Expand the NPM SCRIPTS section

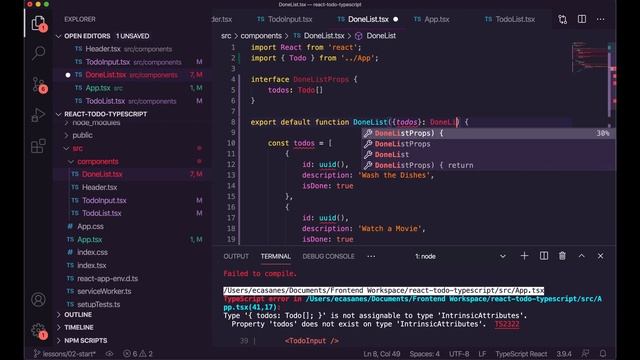click(x=85, y=340)
